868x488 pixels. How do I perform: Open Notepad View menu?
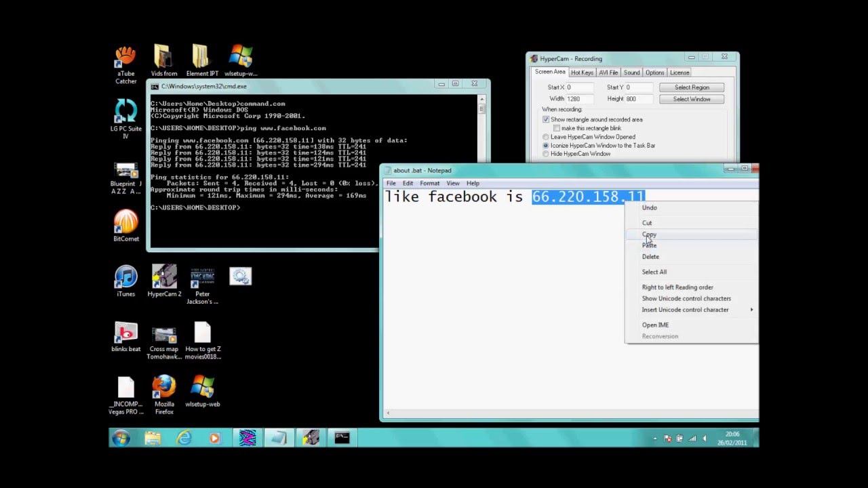(452, 183)
